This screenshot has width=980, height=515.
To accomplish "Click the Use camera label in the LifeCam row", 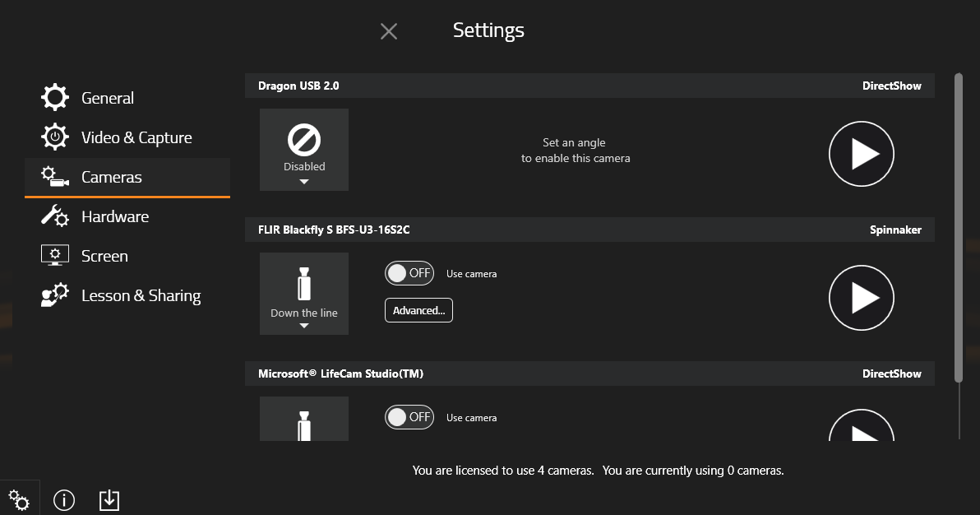I will [471, 418].
